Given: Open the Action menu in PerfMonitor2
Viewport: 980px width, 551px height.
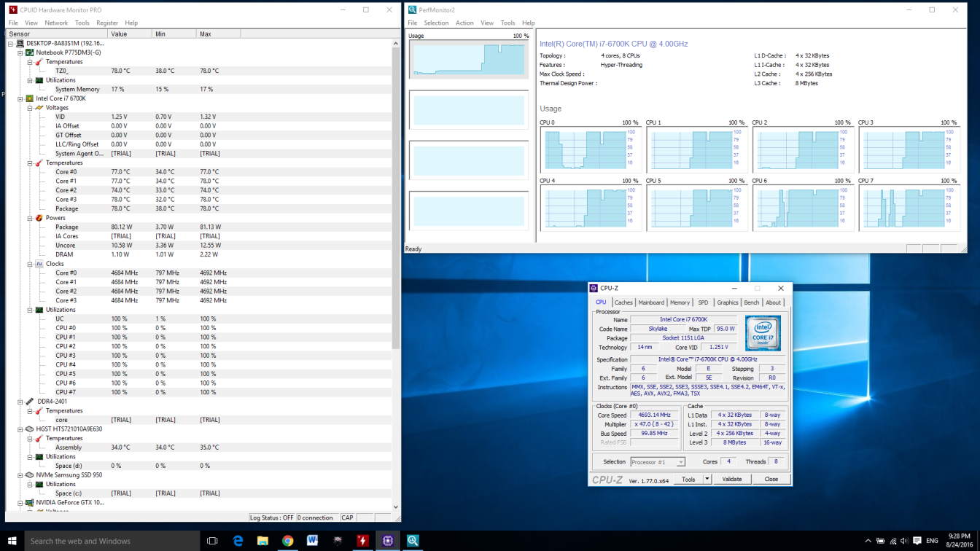Looking at the screenshot, I should (x=464, y=23).
